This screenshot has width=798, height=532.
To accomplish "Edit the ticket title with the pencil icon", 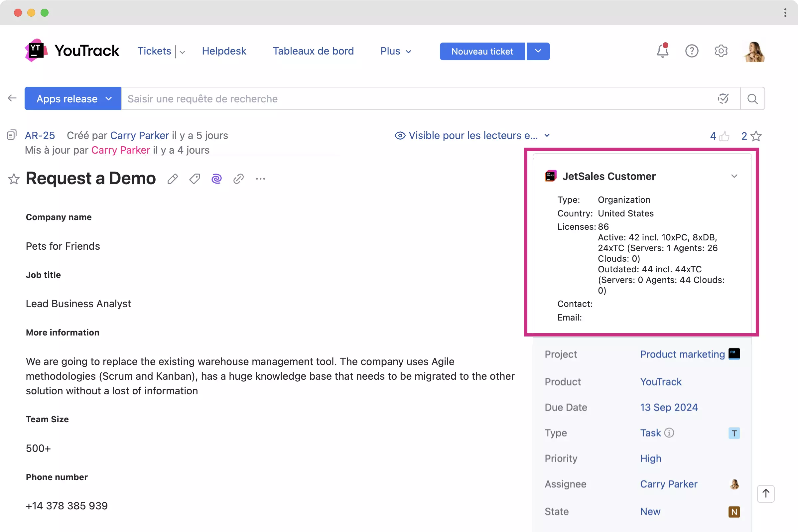I will pos(172,179).
